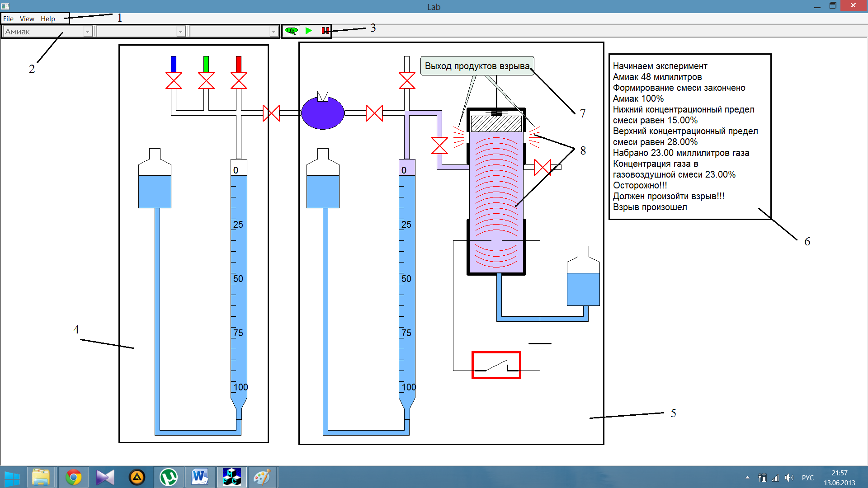Toggle the red-boxed electrical switch
Viewport: 868px width, 488px height.
pyautogui.click(x=496, y=365)
